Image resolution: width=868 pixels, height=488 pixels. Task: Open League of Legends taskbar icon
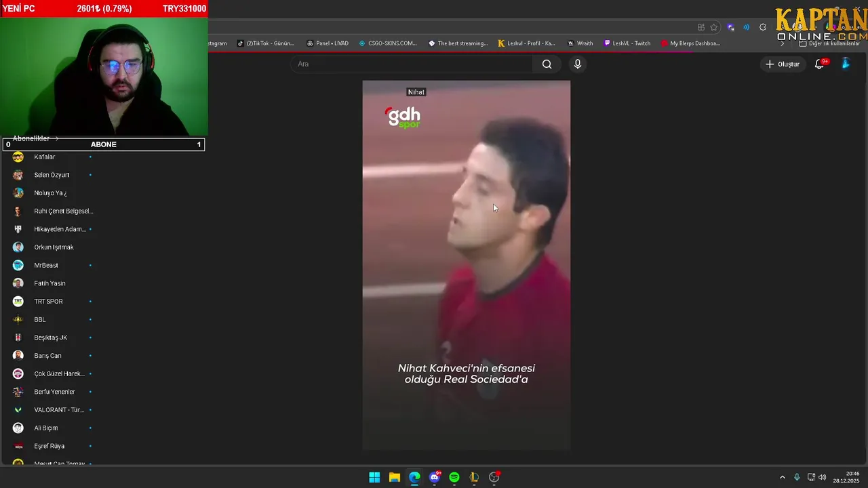474,477
